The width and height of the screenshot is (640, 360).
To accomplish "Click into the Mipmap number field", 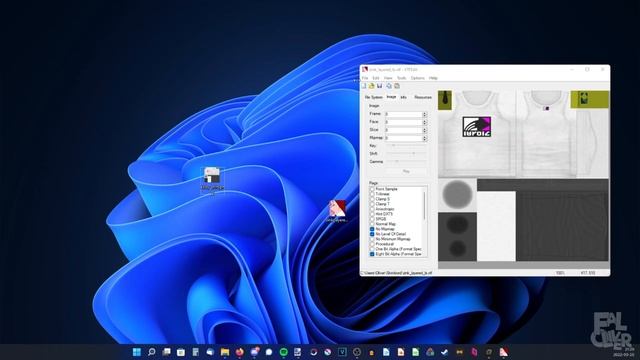I will tap(404, 138).
